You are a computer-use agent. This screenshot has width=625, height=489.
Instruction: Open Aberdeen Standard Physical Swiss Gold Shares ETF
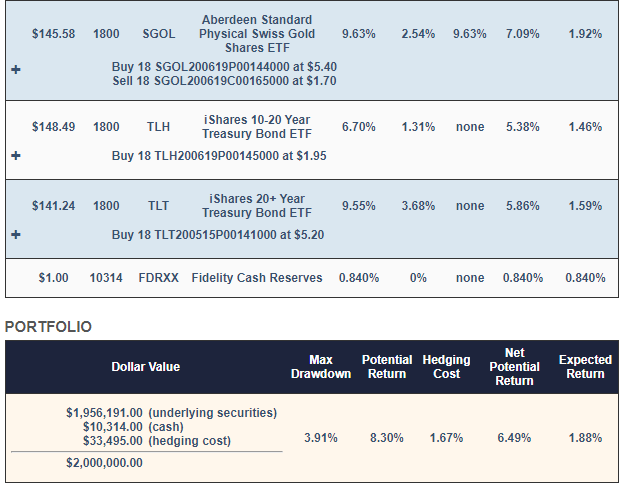coord(256,34)
